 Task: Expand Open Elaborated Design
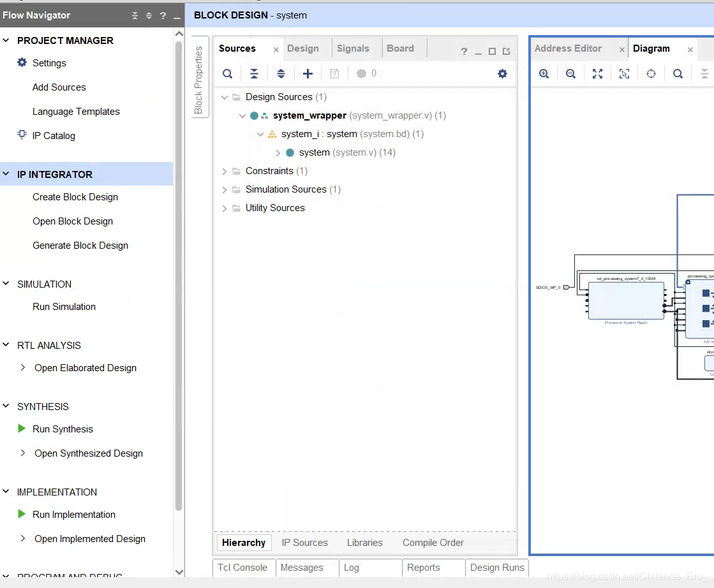23,367
